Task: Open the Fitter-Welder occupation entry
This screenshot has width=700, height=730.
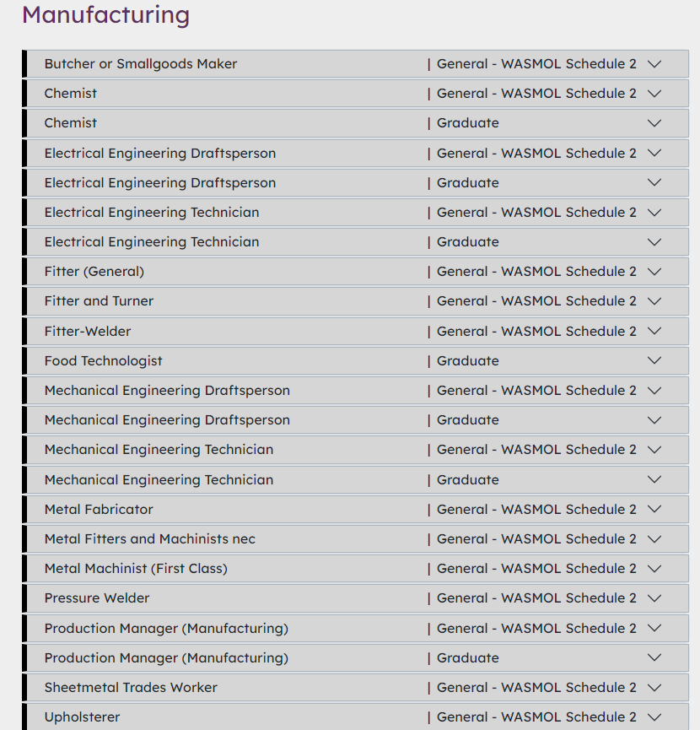Action: [x=88, y=331]
